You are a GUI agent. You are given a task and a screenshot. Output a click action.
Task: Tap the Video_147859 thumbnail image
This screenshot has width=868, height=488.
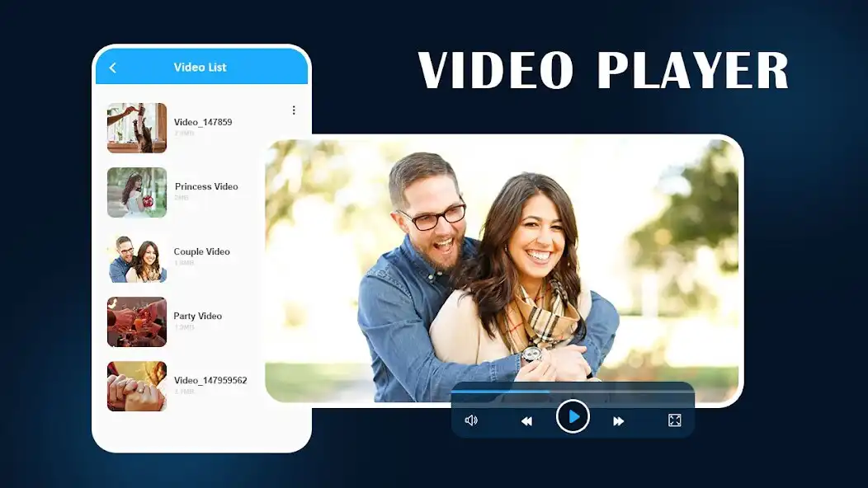pyautogui.click(x=136, y=128)
